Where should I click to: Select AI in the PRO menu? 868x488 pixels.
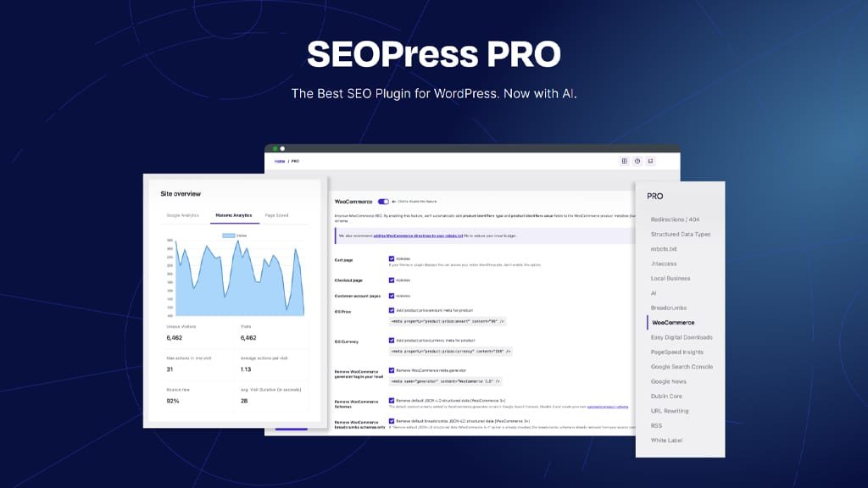654,293
